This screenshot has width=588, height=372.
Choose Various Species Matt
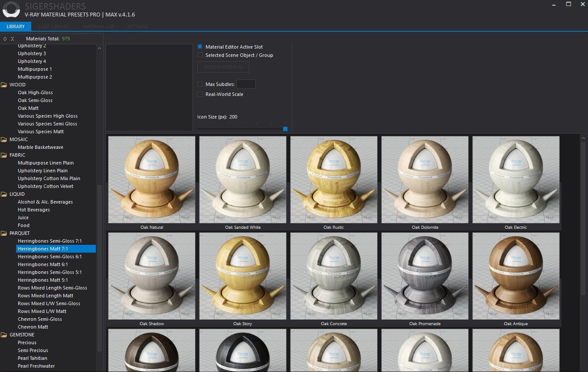coord(41,132)
